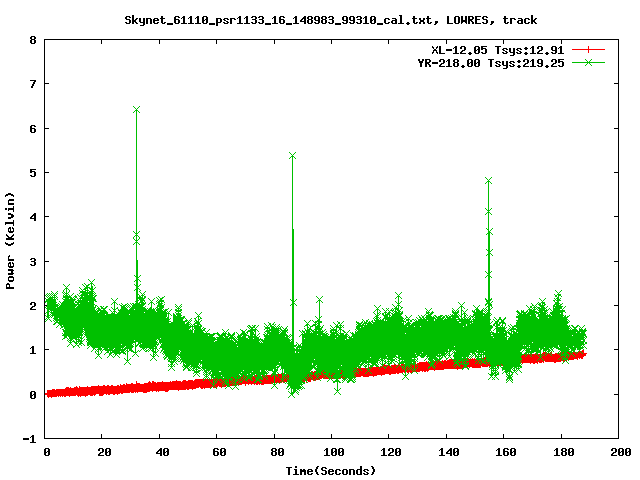The width and height of the screenshot is (640, 480).
Task: Click the red line sample in legend
Action: tap(589, 49)
